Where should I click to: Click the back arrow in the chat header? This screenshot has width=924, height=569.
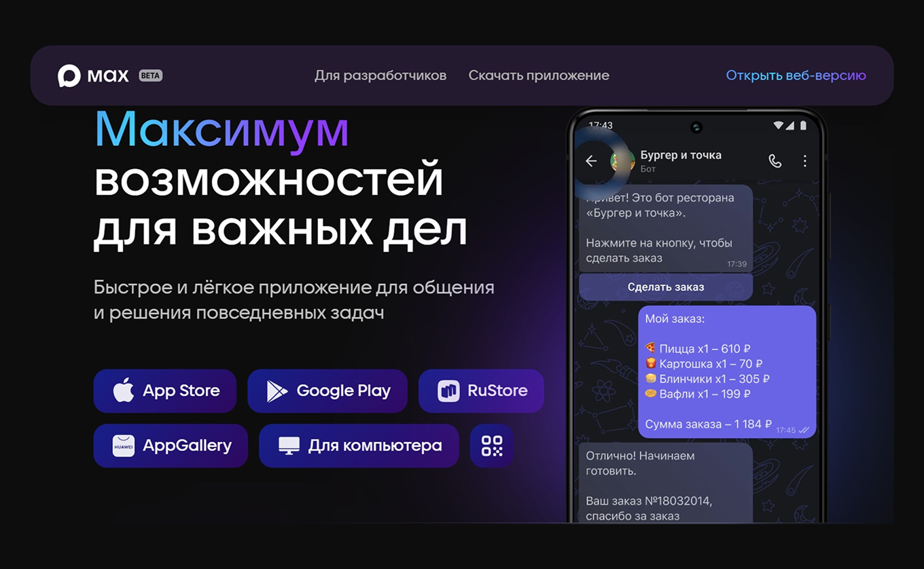point(590,161)
